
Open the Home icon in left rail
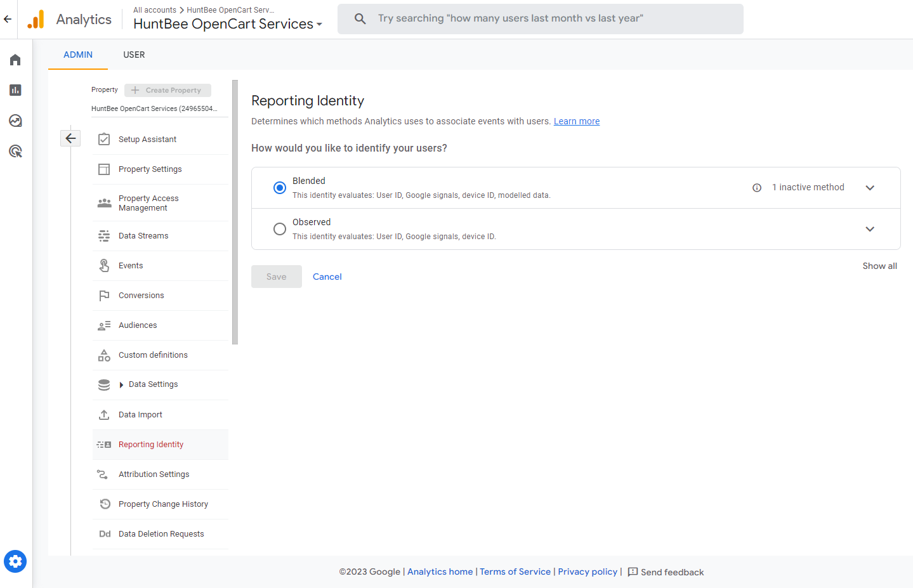[x=15, y=60]
